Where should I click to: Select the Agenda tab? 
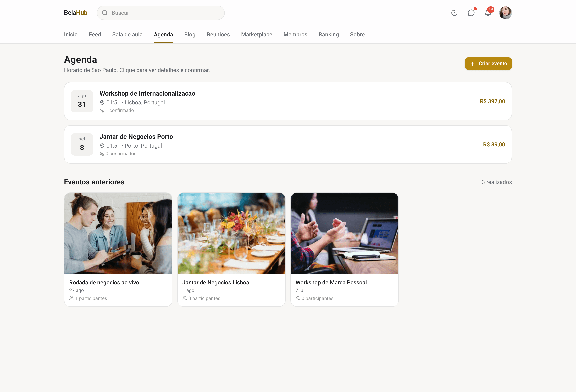(x=163, y=34)
